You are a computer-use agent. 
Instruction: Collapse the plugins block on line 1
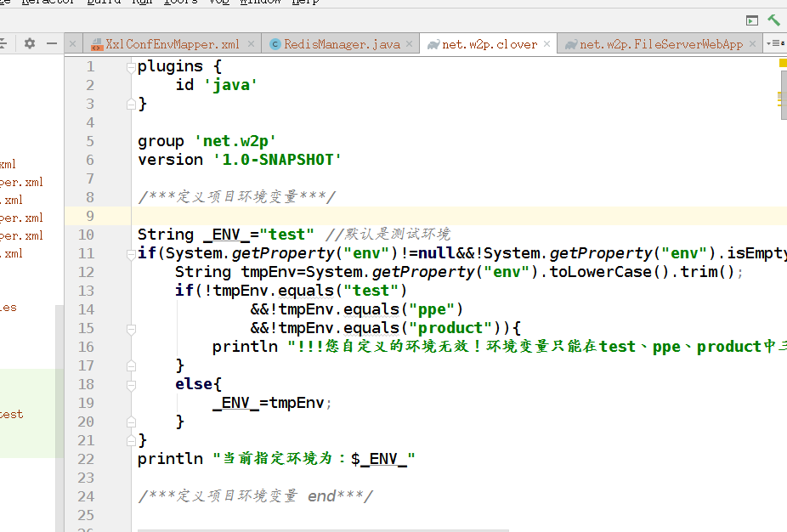pyautogui.click(x=131, y=67)
